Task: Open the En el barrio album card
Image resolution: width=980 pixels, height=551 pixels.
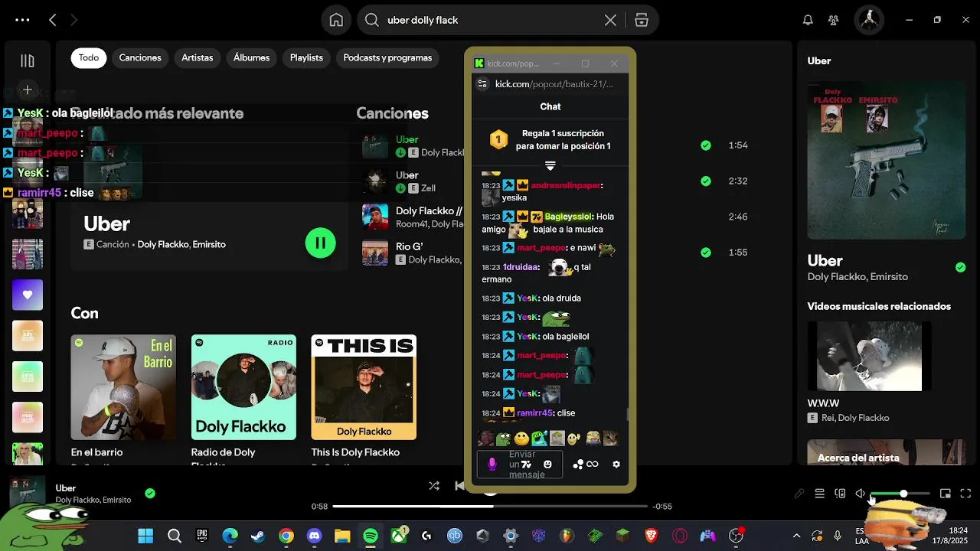Action: [123, 398]
